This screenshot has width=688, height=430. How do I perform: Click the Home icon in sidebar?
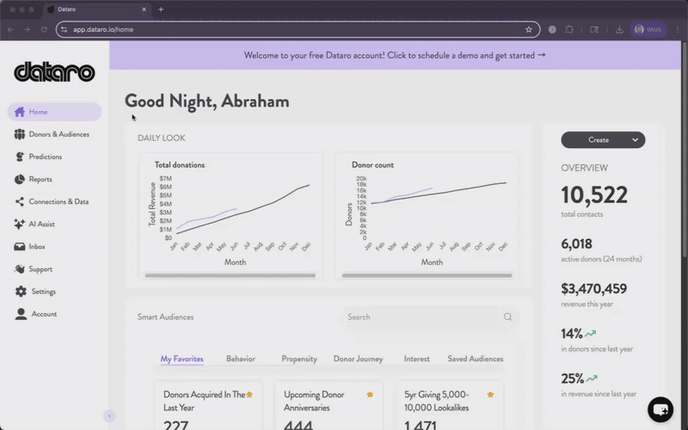(x=19, y=112)
